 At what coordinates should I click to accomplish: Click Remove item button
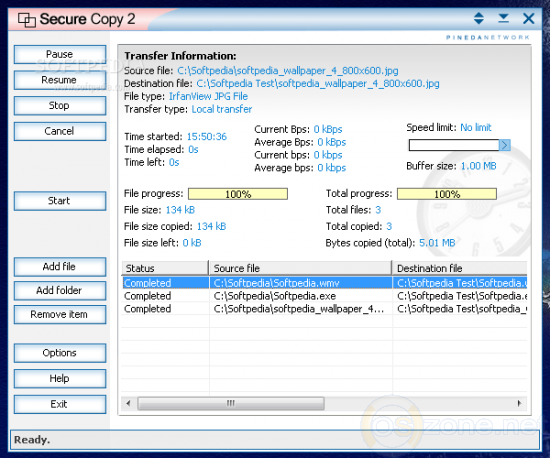point(60,315)
